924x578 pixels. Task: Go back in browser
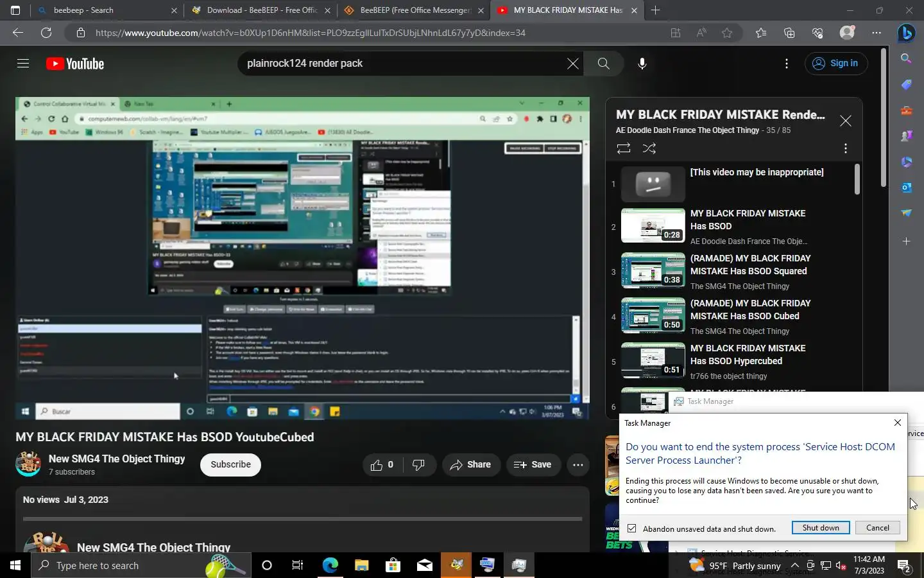tap(18, 33)
